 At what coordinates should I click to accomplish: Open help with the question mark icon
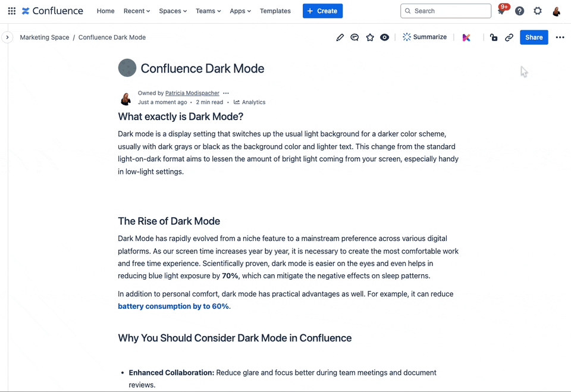coord(519,11)
